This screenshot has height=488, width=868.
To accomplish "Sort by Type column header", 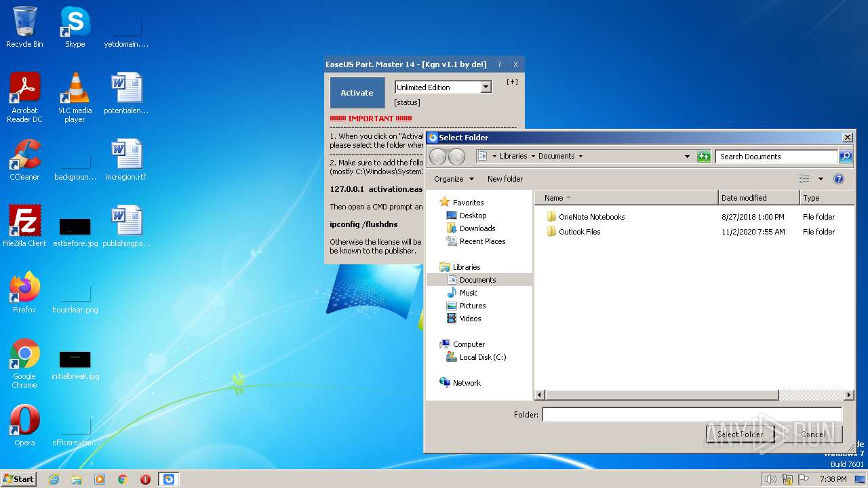I will tap(827, 198).
